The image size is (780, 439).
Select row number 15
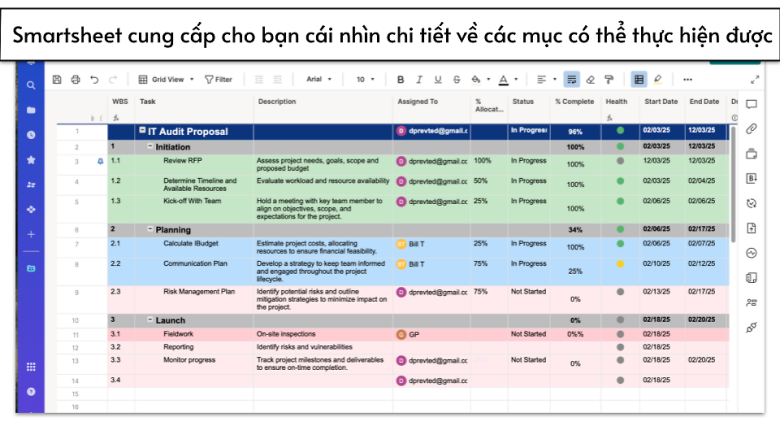[76, 394]
